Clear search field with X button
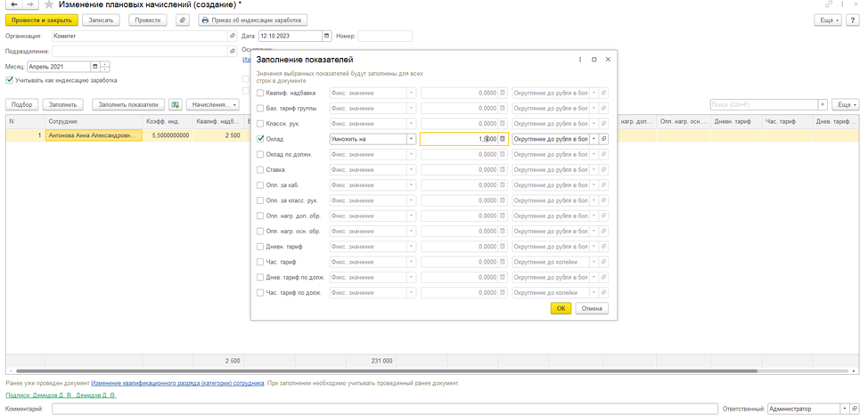This screenshot has height=416, width=868. tap(823, 104)
